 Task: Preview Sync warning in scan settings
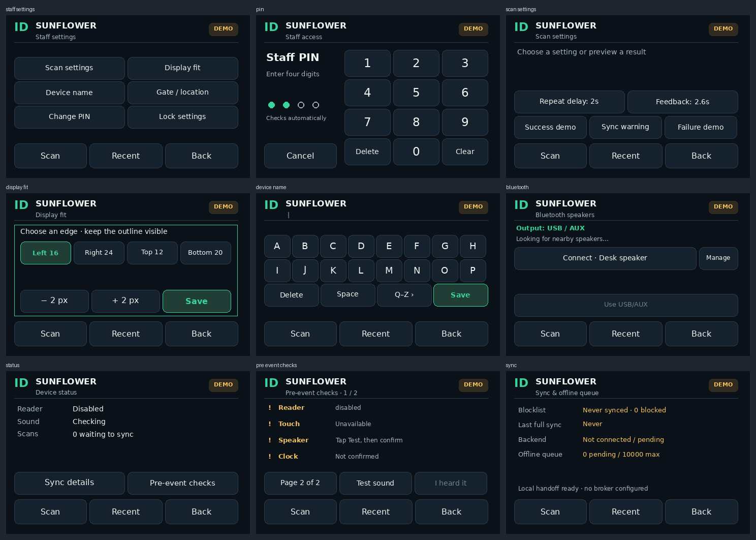(x=625, y=127)
